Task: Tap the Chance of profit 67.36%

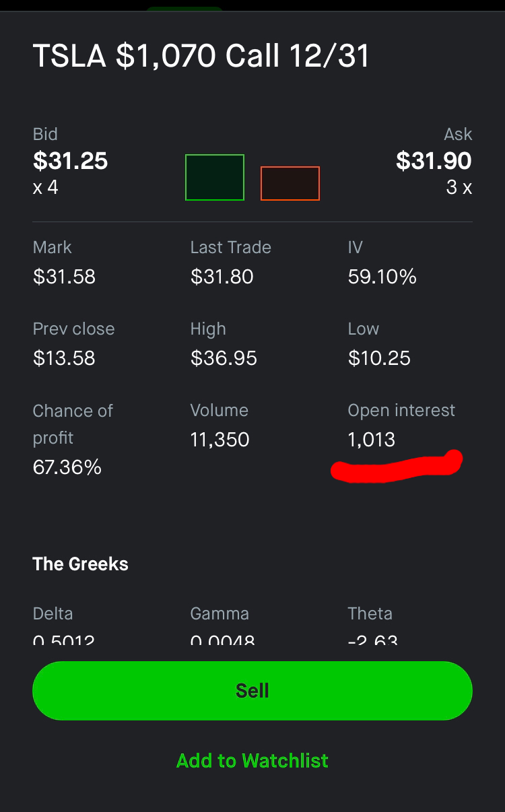Action: pos(67,467)
